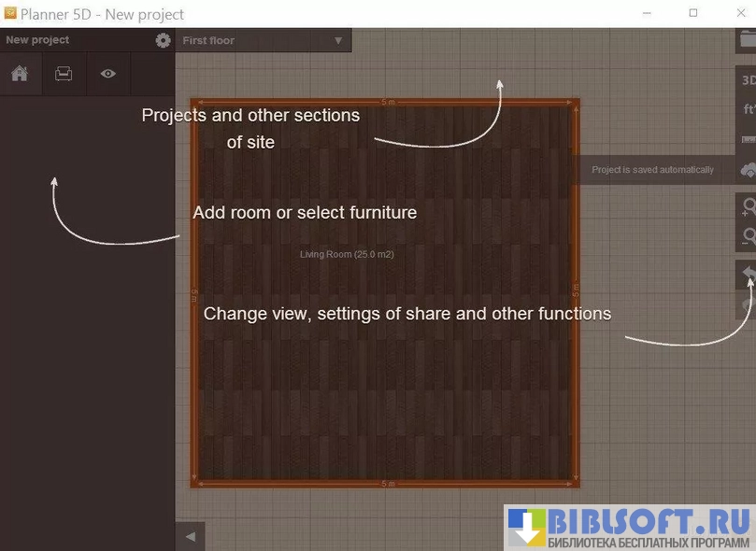Screen dimensions: 756x551
Task: Click the BIBLSOFT.RU watermark logo
Action: [630, 528]
